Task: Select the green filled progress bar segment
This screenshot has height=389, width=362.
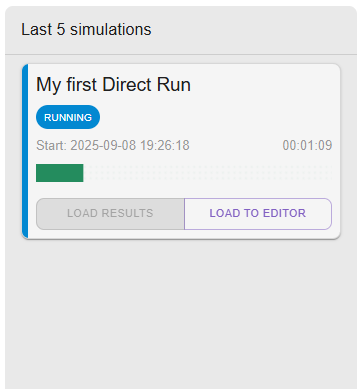Action: pos(60,173)
